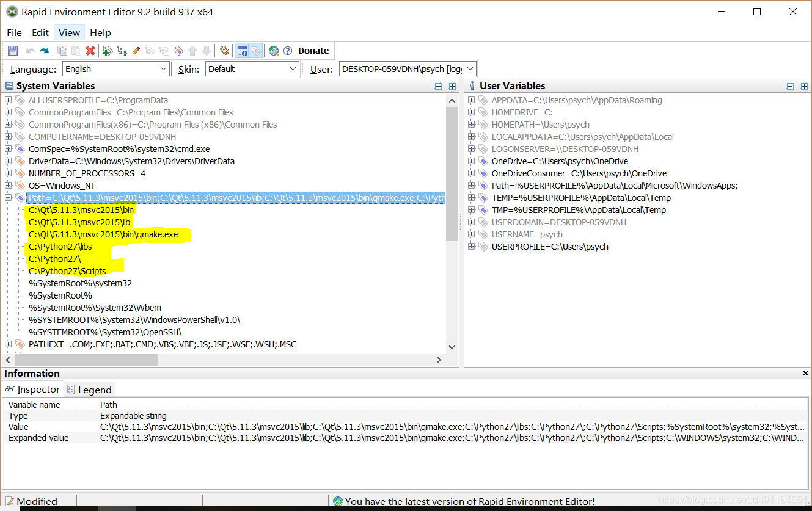The height and width of the screenshot is (511, 812).
Task: Expand the user TEMP variable
Action: tap(471, 198)
